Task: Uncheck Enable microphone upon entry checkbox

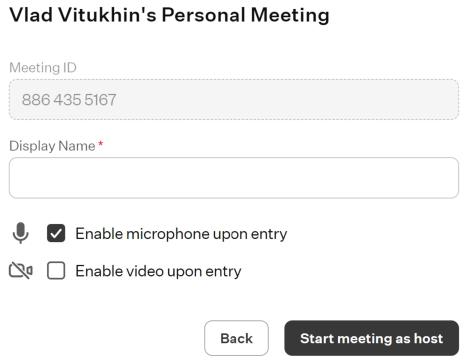Action: tap(56, 233)
